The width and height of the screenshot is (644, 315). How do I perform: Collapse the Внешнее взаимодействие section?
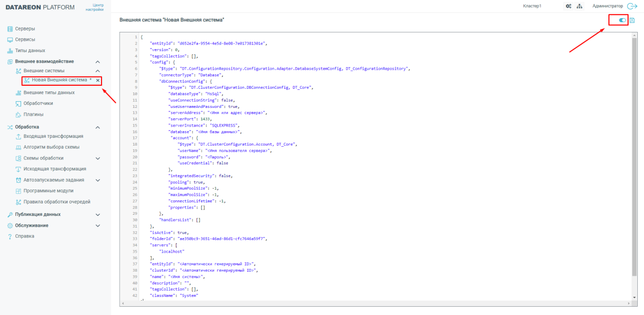pyautogui.click(x=98, y=61)
